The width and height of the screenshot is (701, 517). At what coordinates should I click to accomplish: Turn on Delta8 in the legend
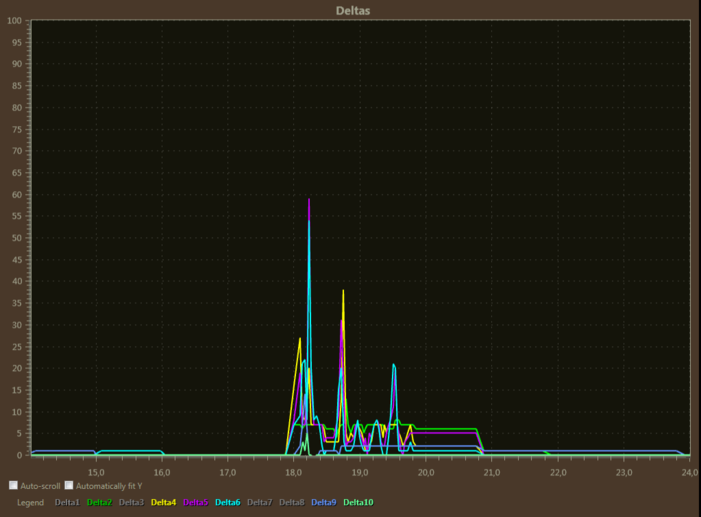(x=291, y=502)
